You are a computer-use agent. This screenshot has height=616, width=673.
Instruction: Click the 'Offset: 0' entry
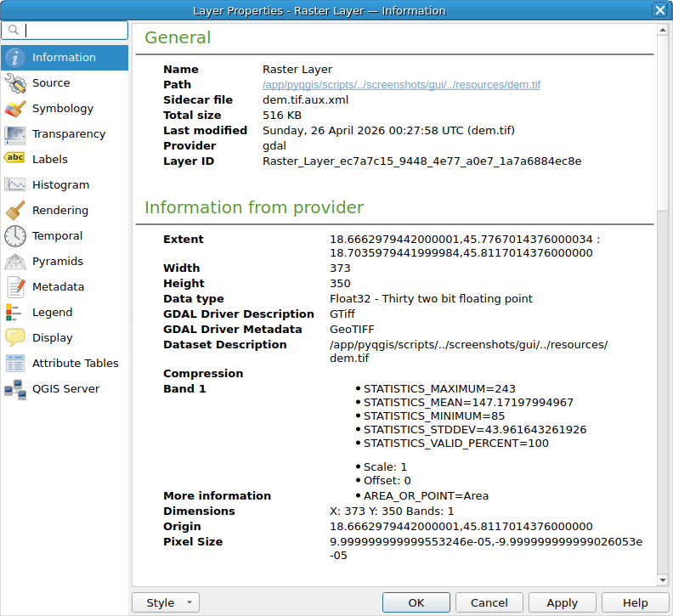387,481
